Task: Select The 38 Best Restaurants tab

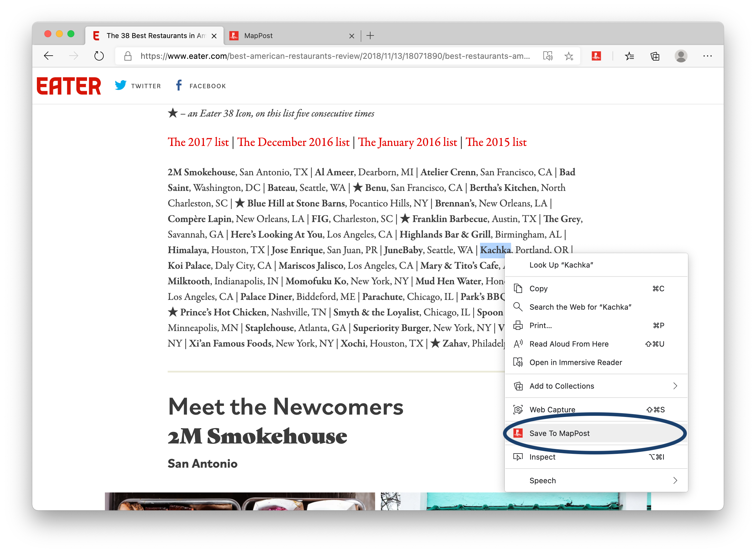Action: pyautogui.click(x=154, y=35)
